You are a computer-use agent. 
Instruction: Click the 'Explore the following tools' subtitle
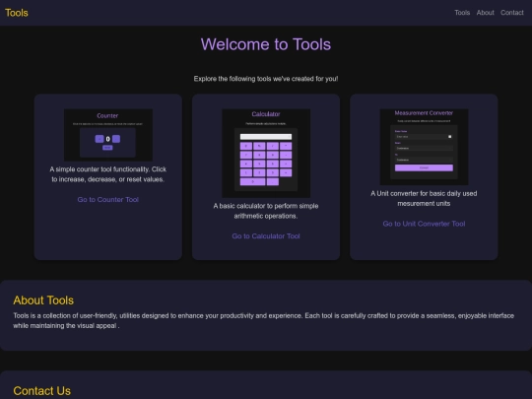[x=266, y=79]
